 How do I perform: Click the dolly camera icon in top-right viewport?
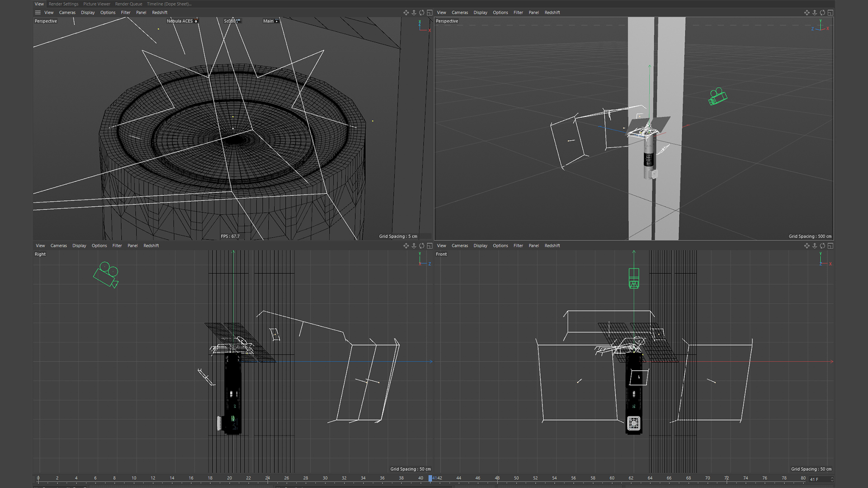click(x=814, y=13)
